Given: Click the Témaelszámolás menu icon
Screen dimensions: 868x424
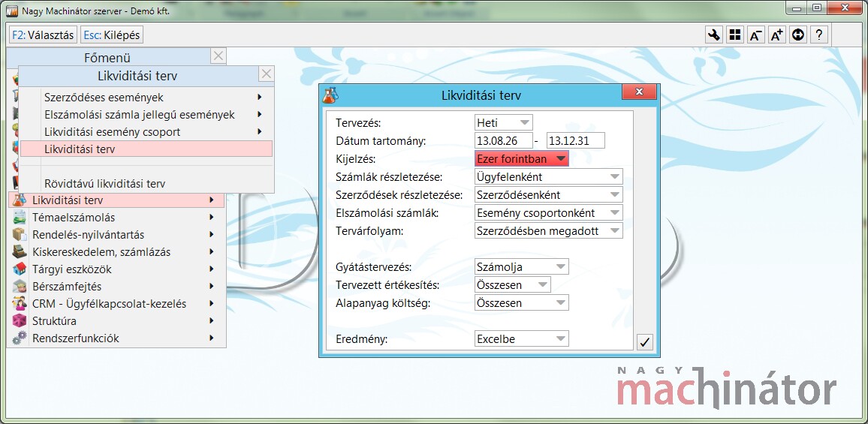Looking at the screenshot, I should pyautogui.click(x=20, y=218).
